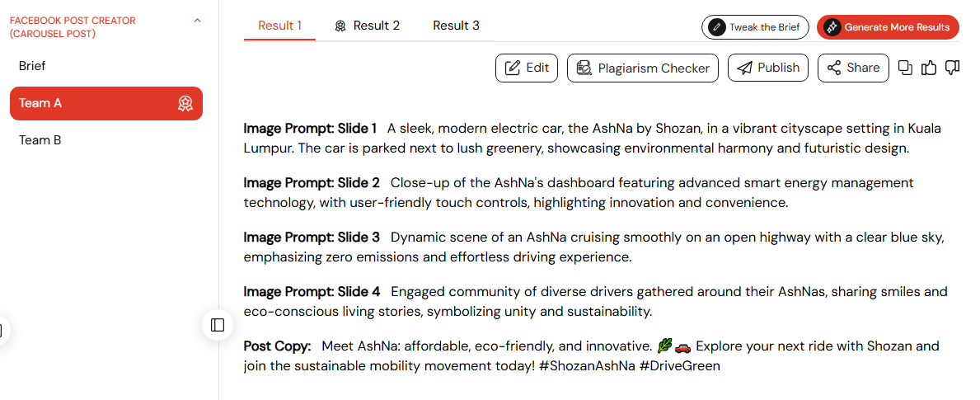
Task: Click the pencil icon in Tweak the Brief
Action: (x=717, y=27)
